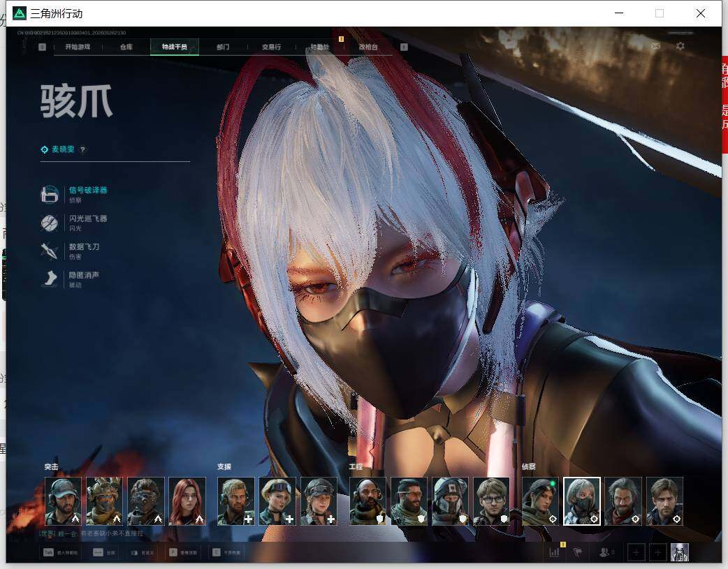Switch to the 改枪台 tab

[368, 47]
